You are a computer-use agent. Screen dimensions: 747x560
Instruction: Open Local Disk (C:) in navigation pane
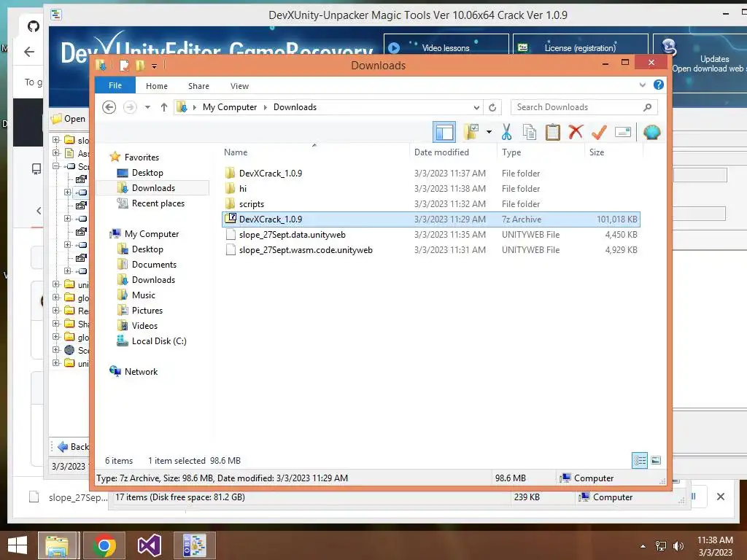click(159, 341)
